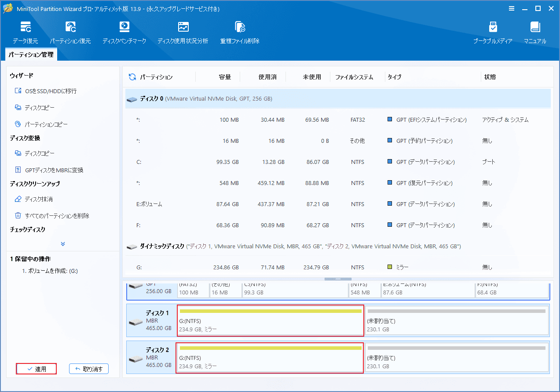Select ディスクコピー under ディスク変換
Screen dimensions: 560x392
point(35,153)
